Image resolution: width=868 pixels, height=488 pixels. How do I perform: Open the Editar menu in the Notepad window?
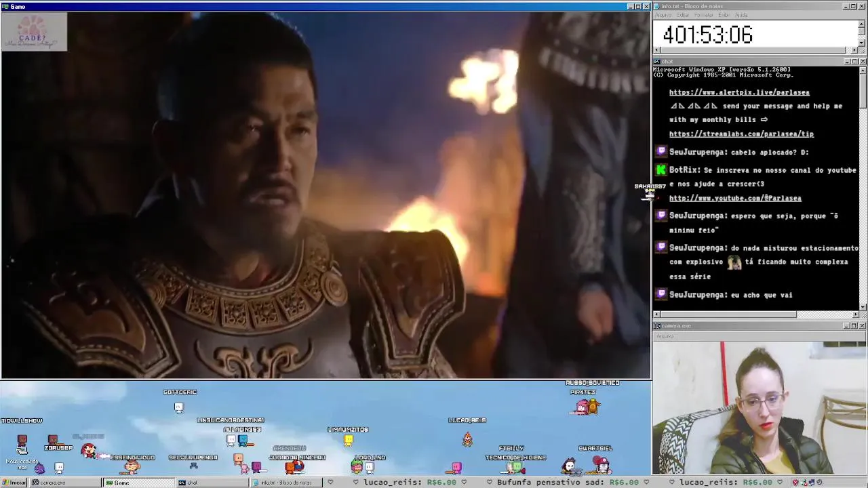(682, 15)
